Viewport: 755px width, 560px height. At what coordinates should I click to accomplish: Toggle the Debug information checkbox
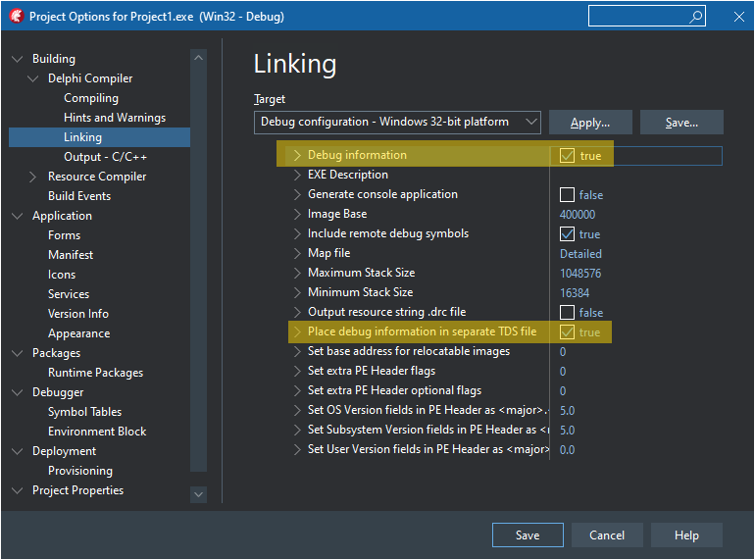coord(567,156)
